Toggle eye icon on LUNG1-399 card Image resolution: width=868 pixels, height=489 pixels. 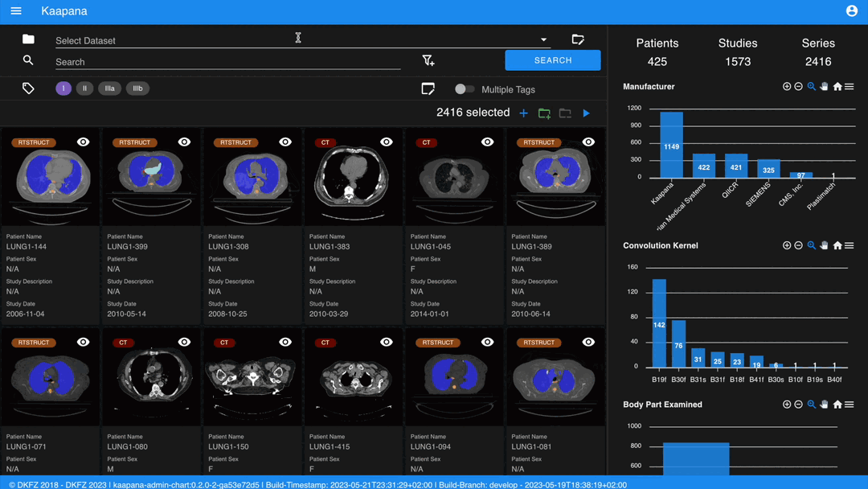point(184,142)
